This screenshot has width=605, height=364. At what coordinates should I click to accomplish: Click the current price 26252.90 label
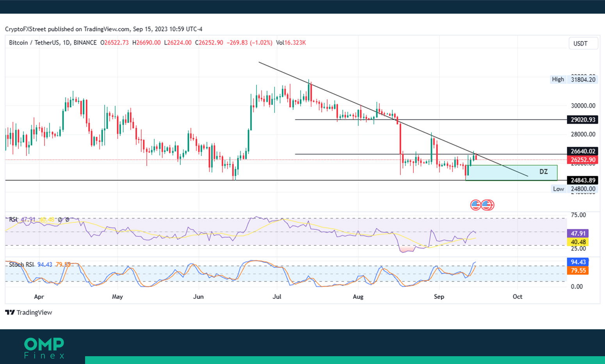[x=583, y=160]
